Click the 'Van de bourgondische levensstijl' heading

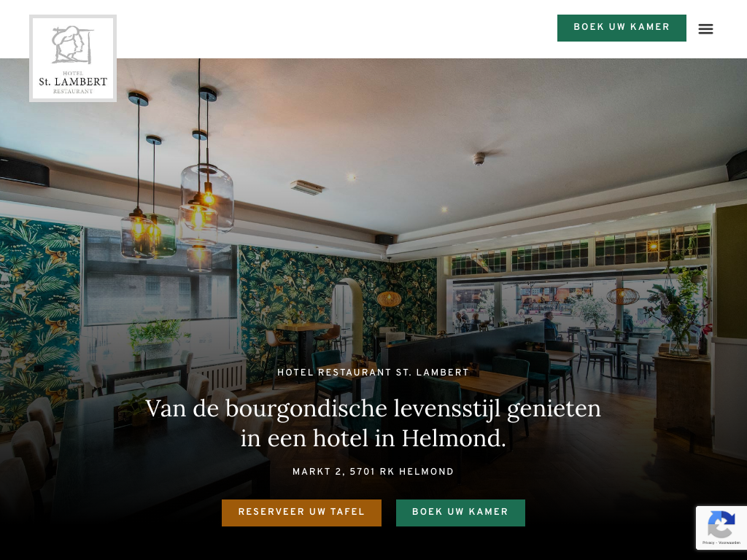point(373,423)
